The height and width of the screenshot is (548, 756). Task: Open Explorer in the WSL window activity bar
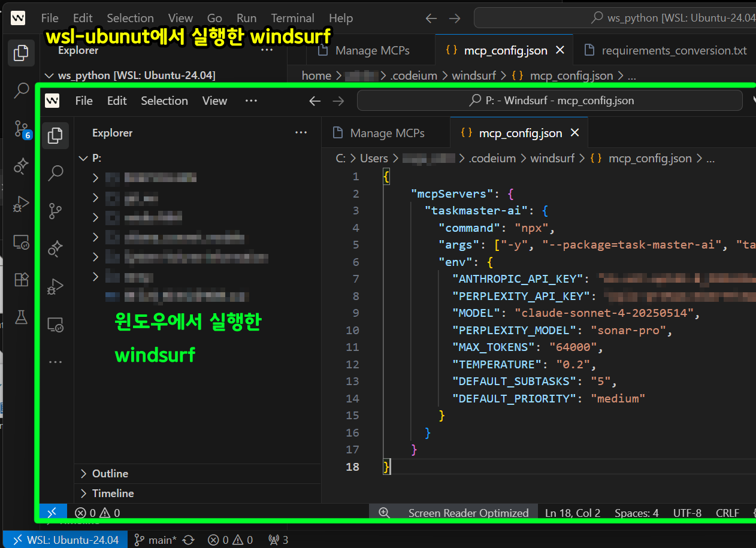pyautogui.click(x=21, y=53)
